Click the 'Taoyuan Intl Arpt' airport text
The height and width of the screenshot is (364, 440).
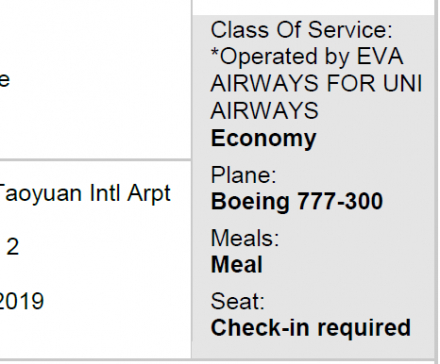85,194
